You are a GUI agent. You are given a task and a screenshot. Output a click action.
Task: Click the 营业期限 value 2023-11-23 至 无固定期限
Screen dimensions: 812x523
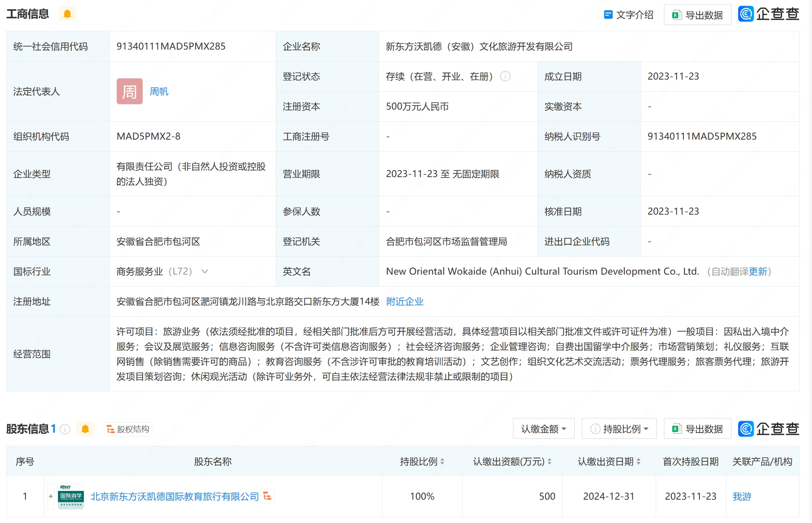[442, 174]
